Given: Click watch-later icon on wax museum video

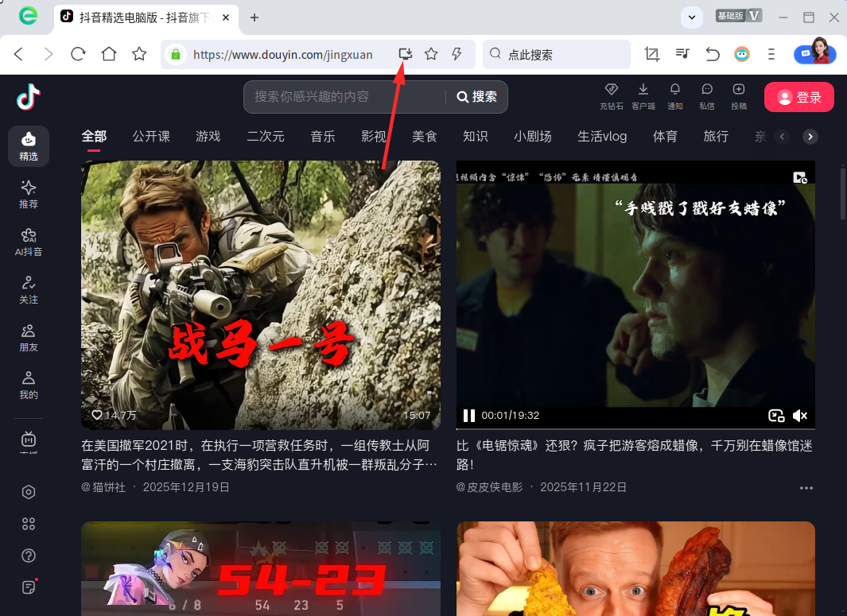Looking at the screenshot, I should (x=800, y=177).
